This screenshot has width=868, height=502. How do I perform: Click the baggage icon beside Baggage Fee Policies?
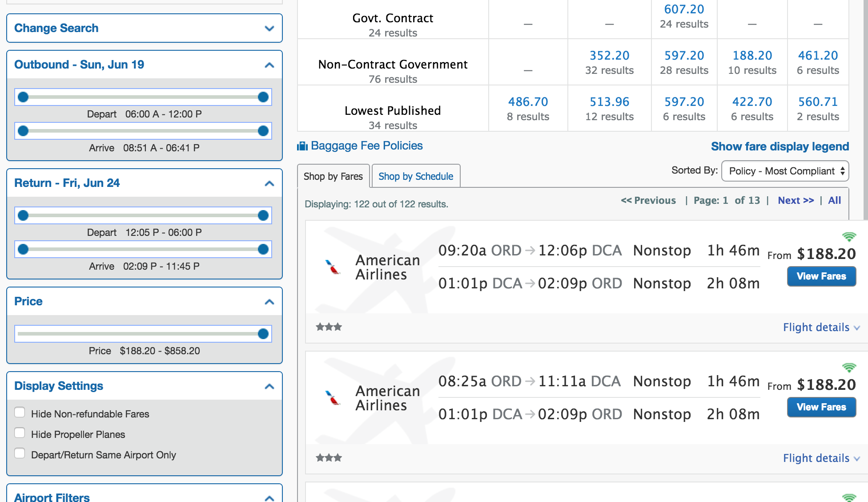point(302,146)
